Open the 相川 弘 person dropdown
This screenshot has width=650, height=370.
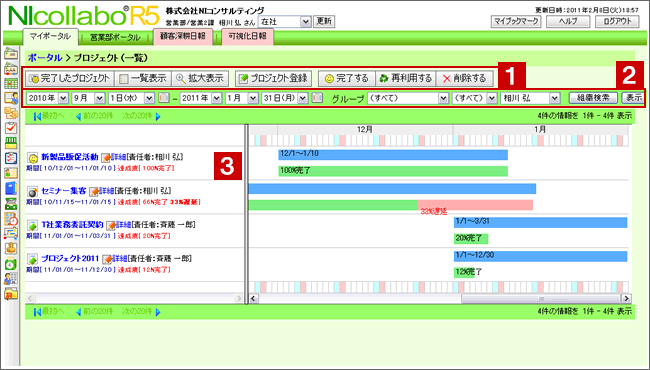(530, 98)
